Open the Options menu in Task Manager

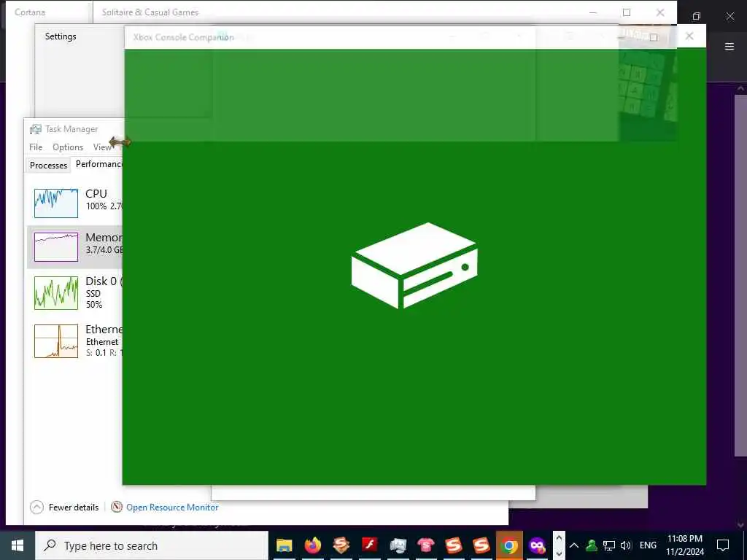68,147
